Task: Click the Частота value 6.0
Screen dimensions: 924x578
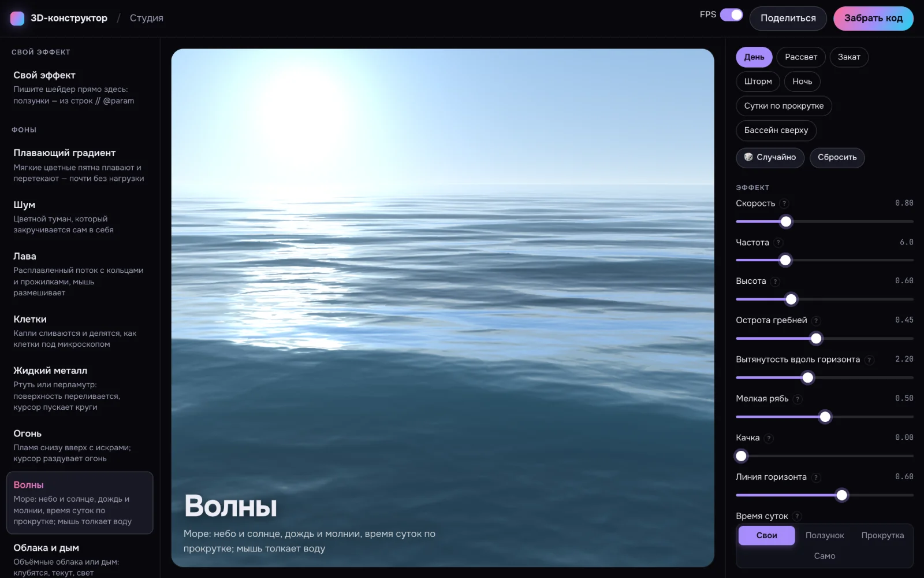Action: coord(907,242)
